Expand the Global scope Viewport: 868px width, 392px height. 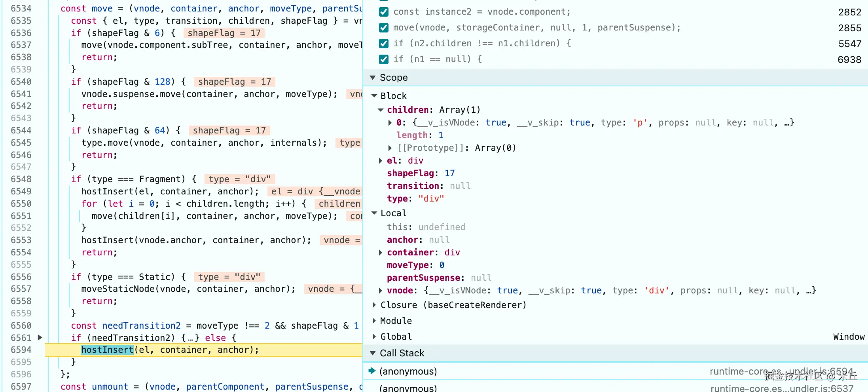(x=374, y=337)
